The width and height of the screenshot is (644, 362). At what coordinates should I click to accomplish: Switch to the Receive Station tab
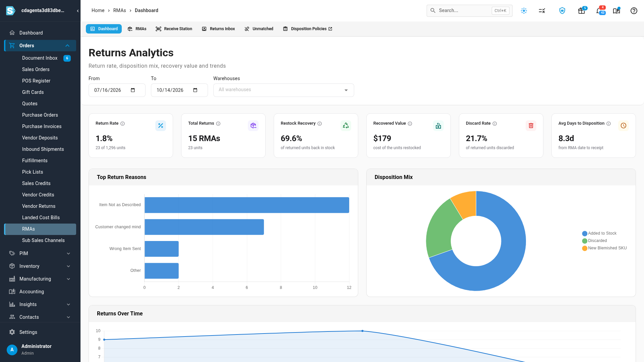pos(174,29)
